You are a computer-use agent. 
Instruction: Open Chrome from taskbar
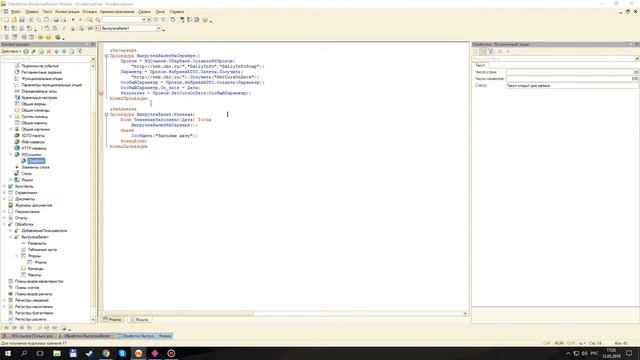[106, 353]
